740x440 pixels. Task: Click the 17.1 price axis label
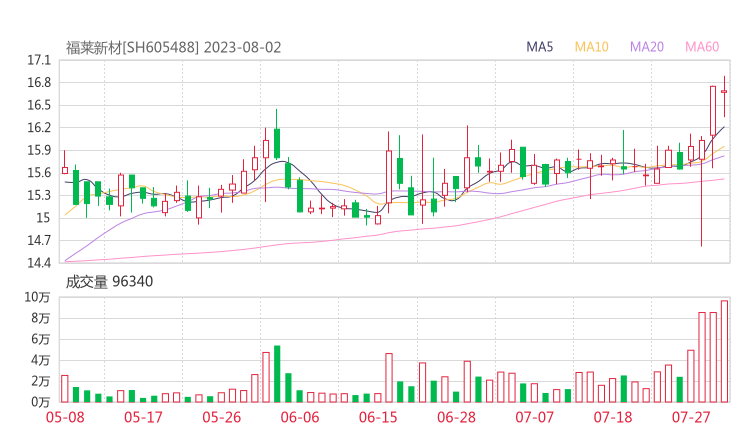tap(39, 60)
